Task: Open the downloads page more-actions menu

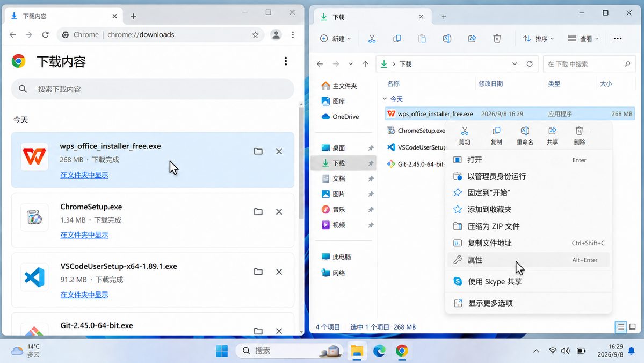Action: tap(286, 61)
